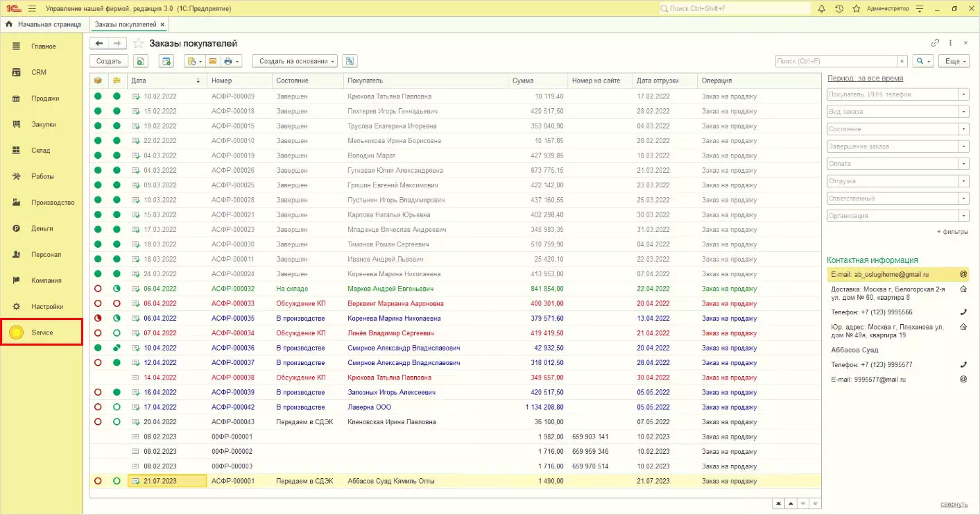Viewport: 980px width, 515px height.
Task: Click the get link chain icon
Action: pyautogui.click(x=935, y=43)
